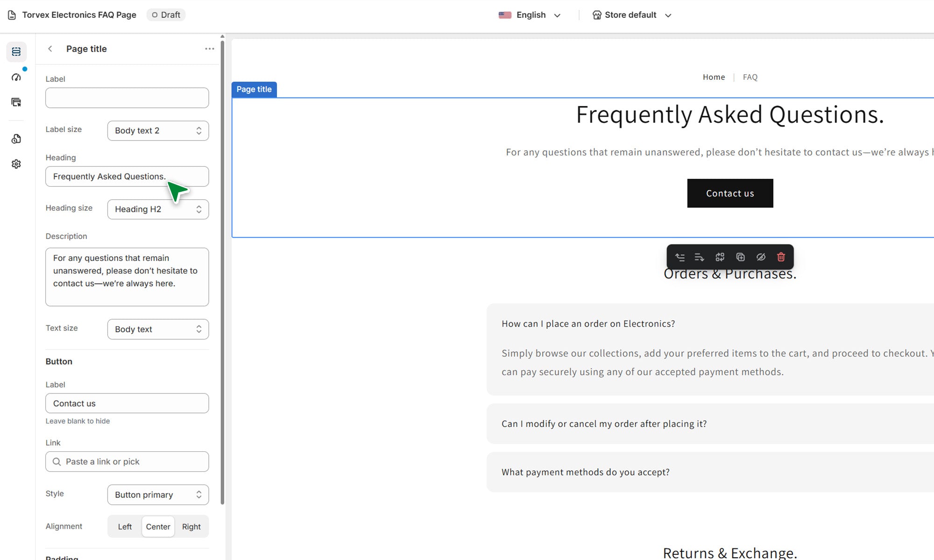Click the Contact us preview button
The height and width of the screenshot is (560, 934).
pos(730,193)
